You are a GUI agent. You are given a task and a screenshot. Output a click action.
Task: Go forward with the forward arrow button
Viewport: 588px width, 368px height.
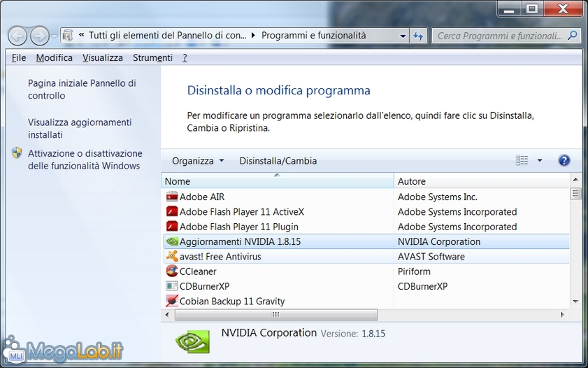click(x=40, y=36)
